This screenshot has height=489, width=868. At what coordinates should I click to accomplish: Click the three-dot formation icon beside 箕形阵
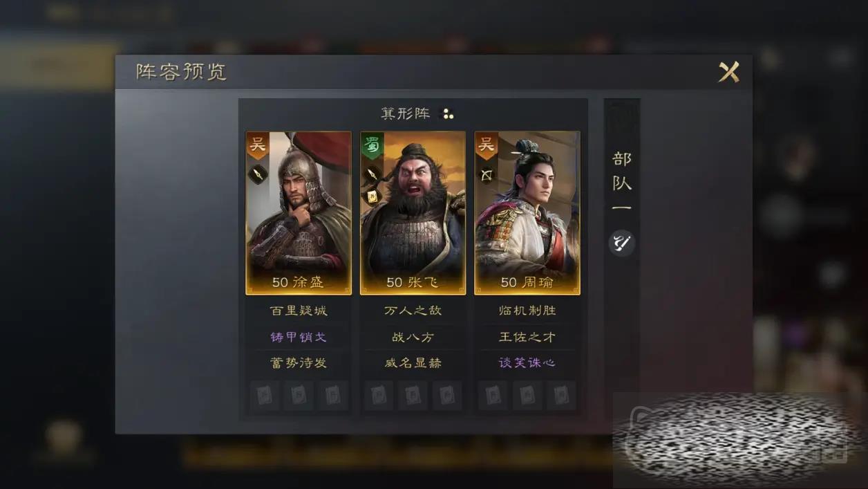447,114
